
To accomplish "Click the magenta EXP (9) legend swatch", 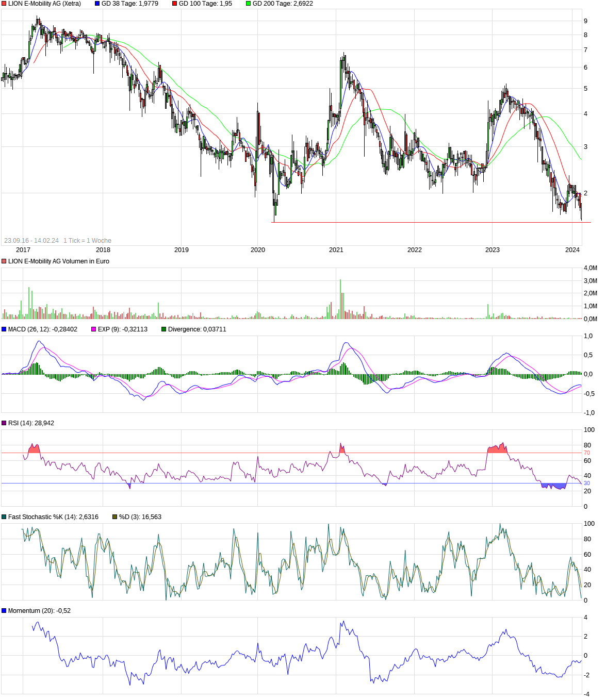I will coord(94,329).
